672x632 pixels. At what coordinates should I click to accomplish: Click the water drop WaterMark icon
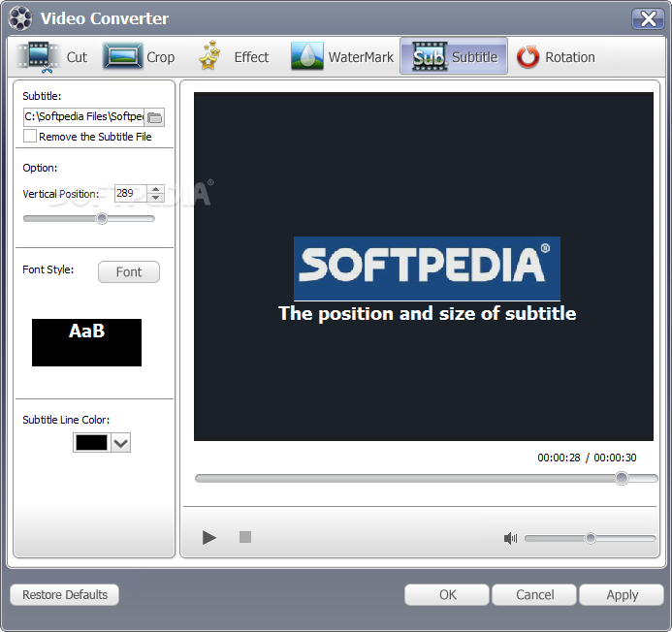[x=306, y=56]
